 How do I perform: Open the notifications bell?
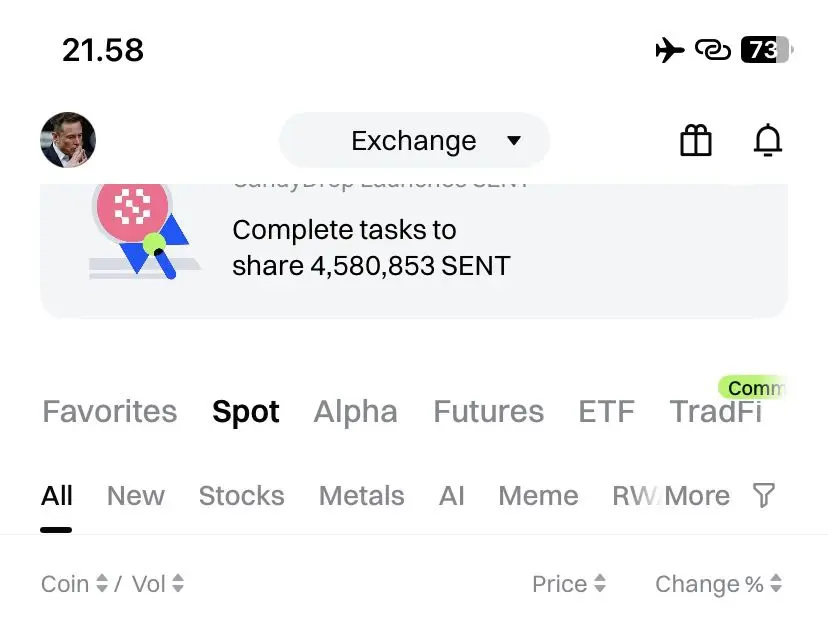767,141
